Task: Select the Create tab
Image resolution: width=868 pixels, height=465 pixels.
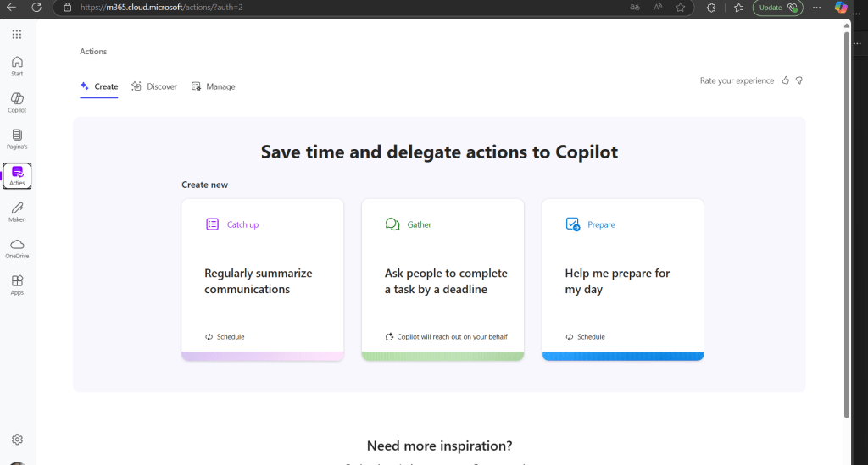Action: 99,86
